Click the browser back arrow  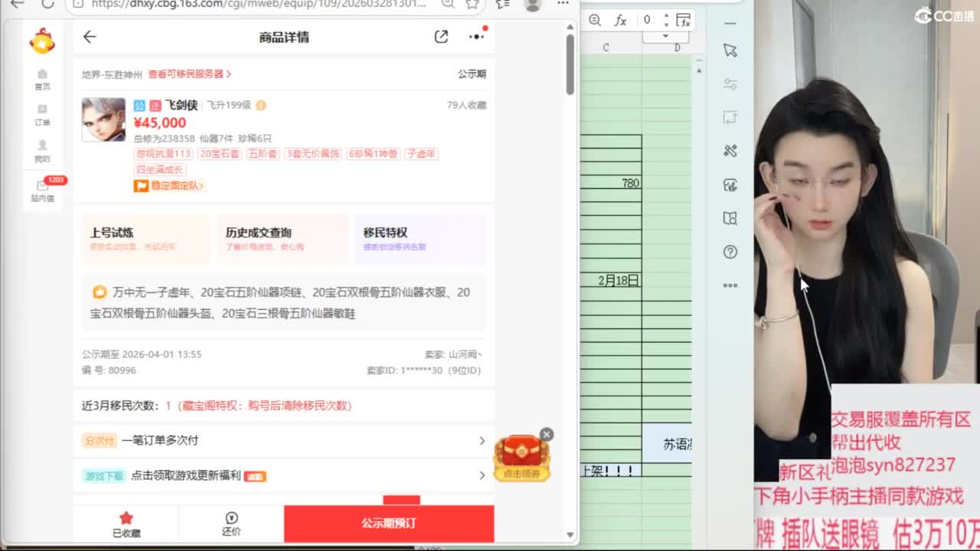[17, 4]
